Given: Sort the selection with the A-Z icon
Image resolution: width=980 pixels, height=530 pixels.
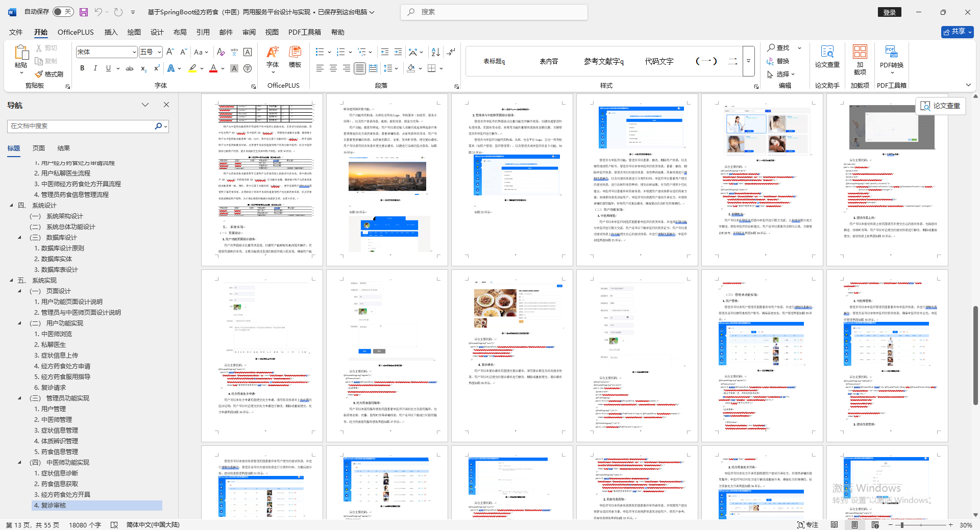Looking at the screenshot, I should [x=435, y=52].
